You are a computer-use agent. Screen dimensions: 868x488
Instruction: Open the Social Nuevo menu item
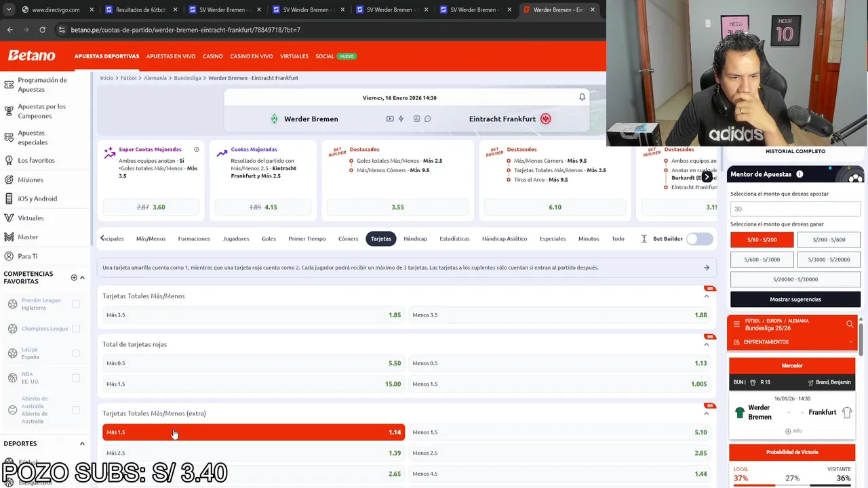(336, 56)
